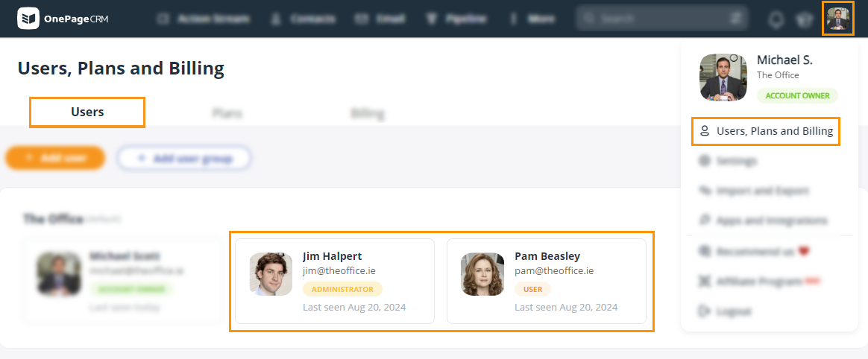The width and height of the screenshot is (868, 359).
Task: Click the gift icon in top bar
Action: [x=803, y=19]
